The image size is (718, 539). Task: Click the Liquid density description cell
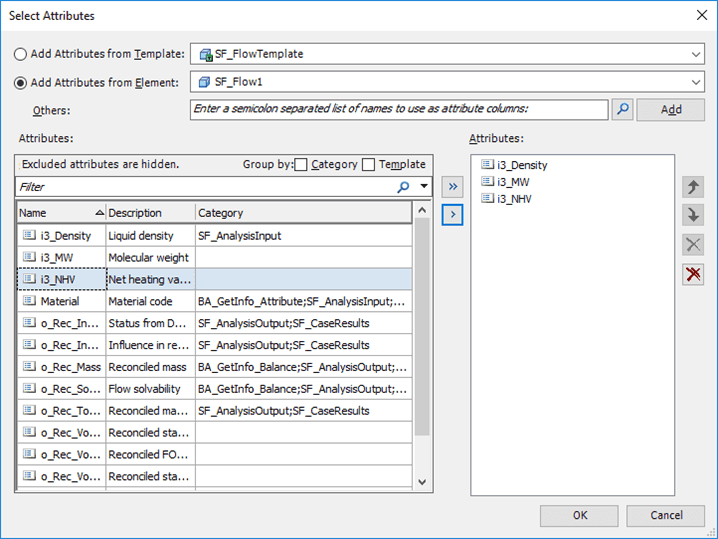[151, 236]
